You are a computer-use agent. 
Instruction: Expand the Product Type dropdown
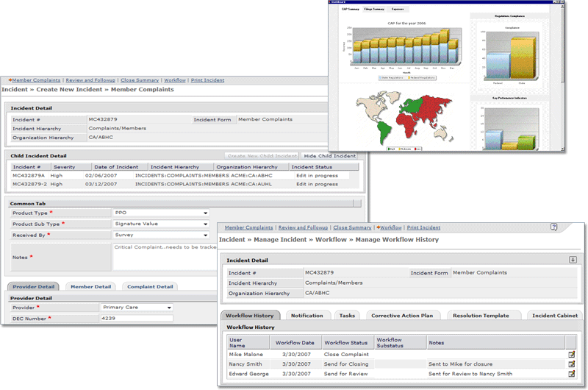tap(206, 213)
